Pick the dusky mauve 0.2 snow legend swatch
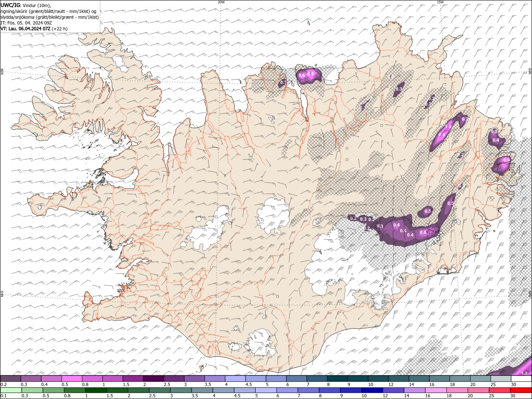Viewport: 532px width, 399px height. pyautogui.click(x=11, y=379)
